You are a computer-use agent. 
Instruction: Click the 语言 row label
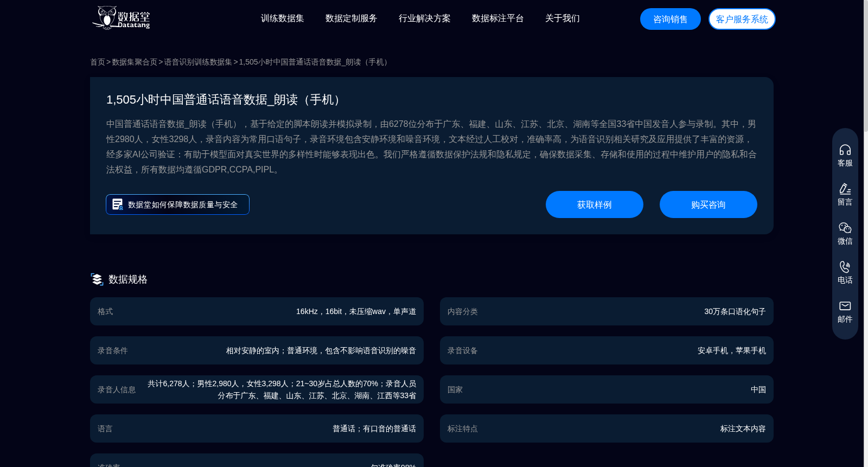tap(105, 428)
